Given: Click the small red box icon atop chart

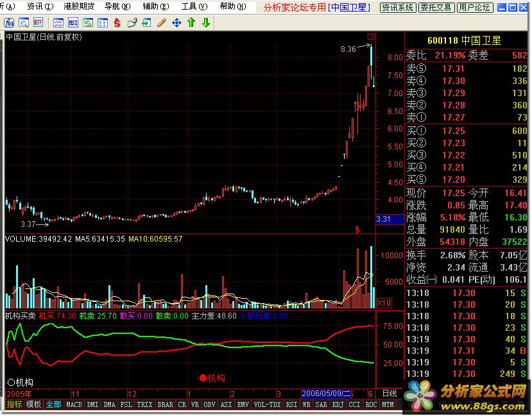Looking at the screenshot, I should (371, 37).
